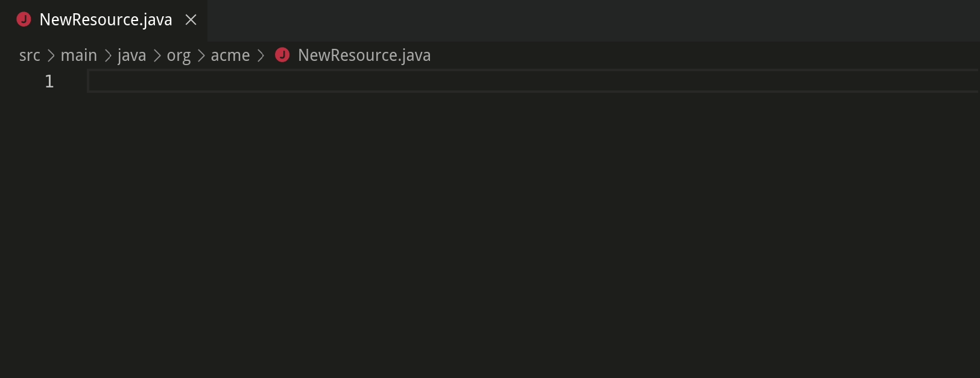The image size is (980, 378).
Task: Open the main breadcrumb dropdown
Action: pyautogui.click(x=78, y=55)
